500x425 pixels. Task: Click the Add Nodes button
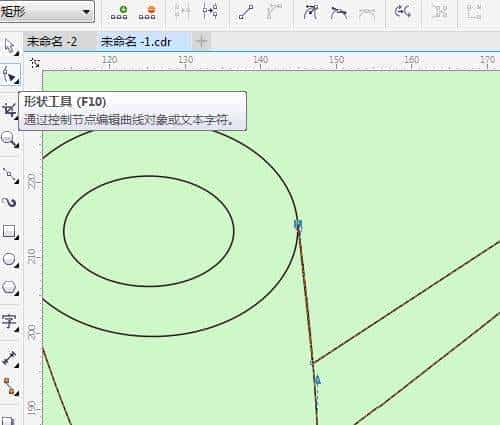119,12
